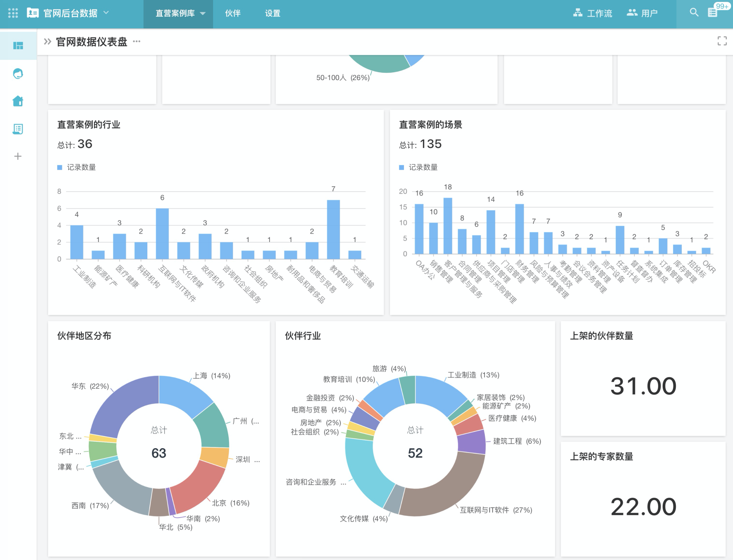Open 设置 tab

(273, 13)
